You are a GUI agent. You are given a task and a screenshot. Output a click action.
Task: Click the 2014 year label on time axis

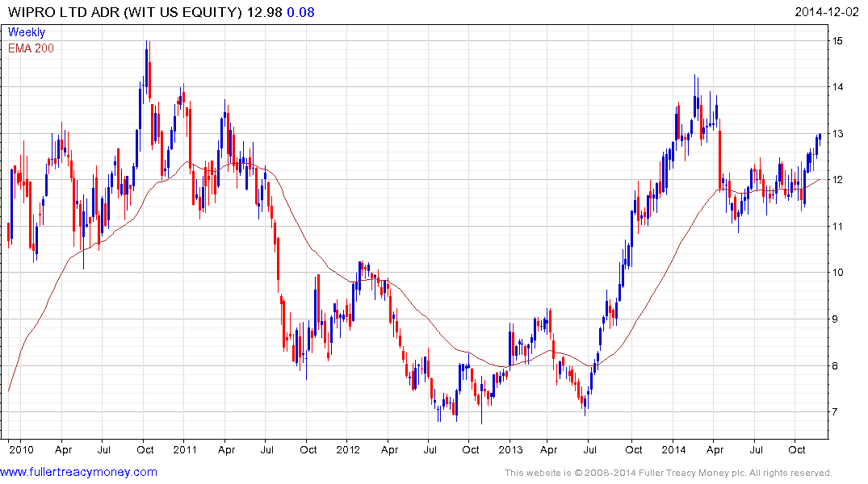click(673, 449)
